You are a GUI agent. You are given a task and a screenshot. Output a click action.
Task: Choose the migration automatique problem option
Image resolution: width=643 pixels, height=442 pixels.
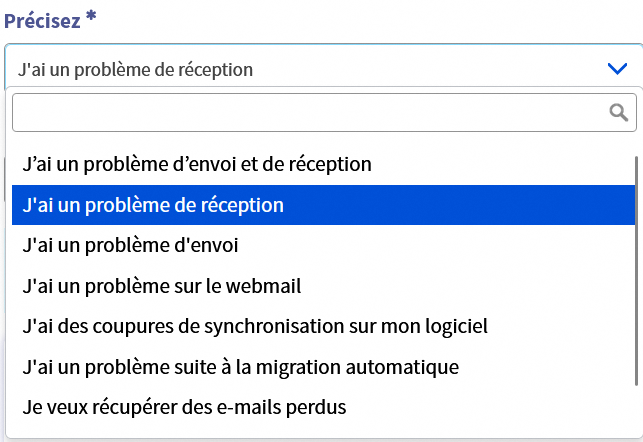click(240, 367)
